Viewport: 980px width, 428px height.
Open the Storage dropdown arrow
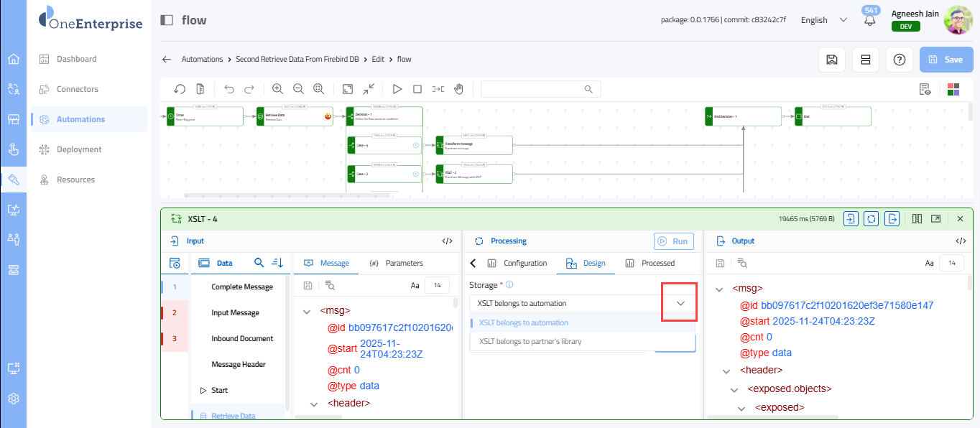coord(680,303)
